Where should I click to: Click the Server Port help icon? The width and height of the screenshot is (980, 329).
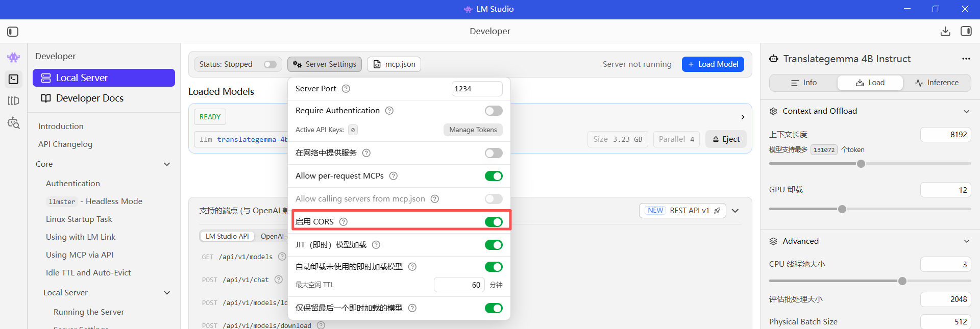point(346,89)
